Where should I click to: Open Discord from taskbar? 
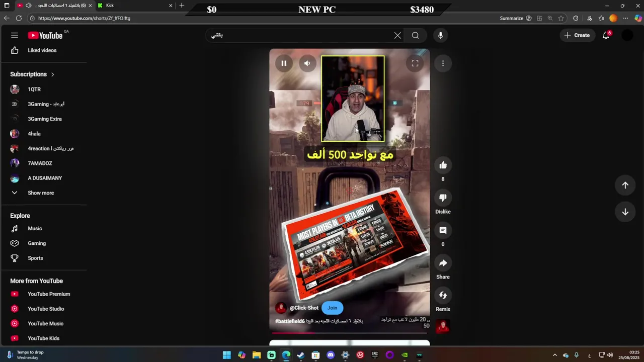(x=331, y=355)
